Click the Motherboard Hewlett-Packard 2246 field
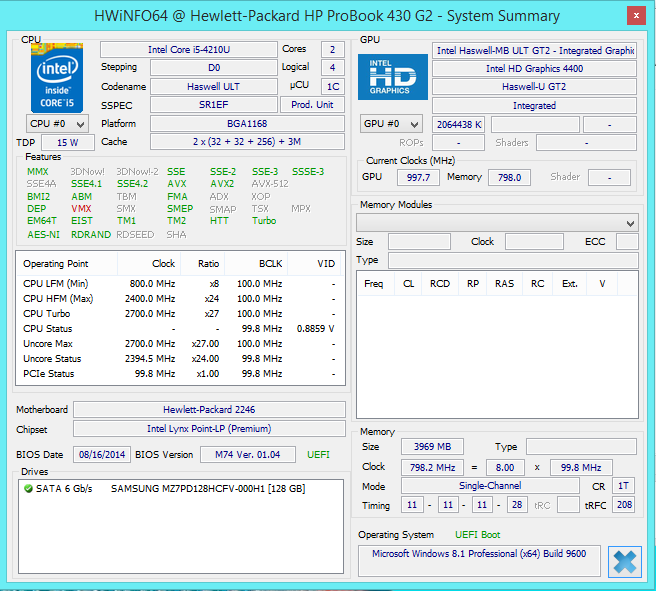 click(x=209, y=409)
